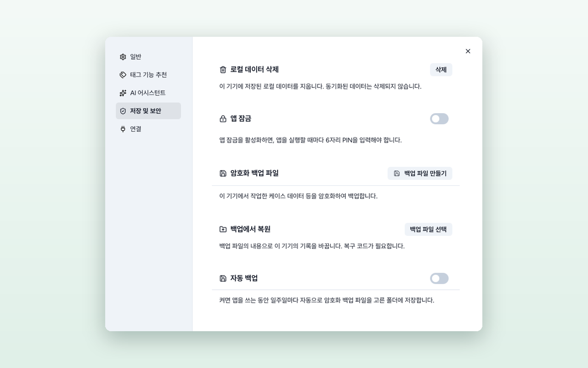
Task: Click the description about 케이스 데이터 등을 암호화하여 백업
Action: click(x=298, y=196)
